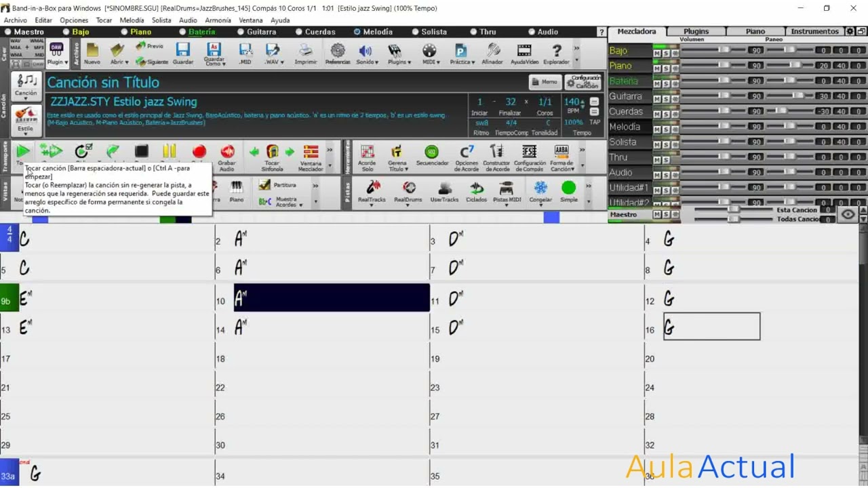868x488 pixels.
Task: Click the Simple green circle icon
Action: coord(569,192)
